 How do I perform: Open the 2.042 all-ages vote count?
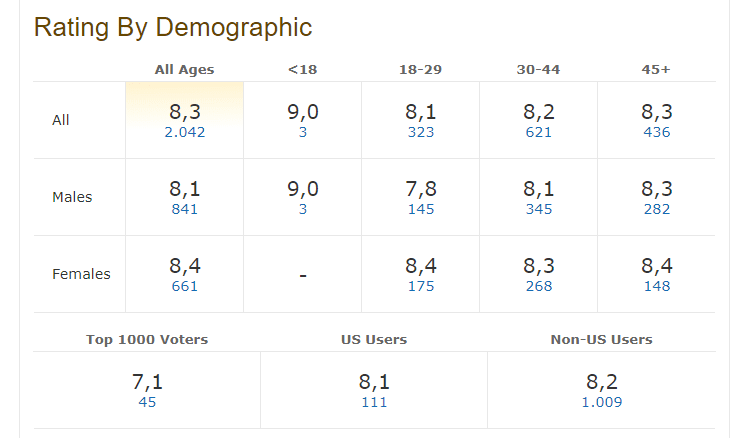(x=184, y=132)
